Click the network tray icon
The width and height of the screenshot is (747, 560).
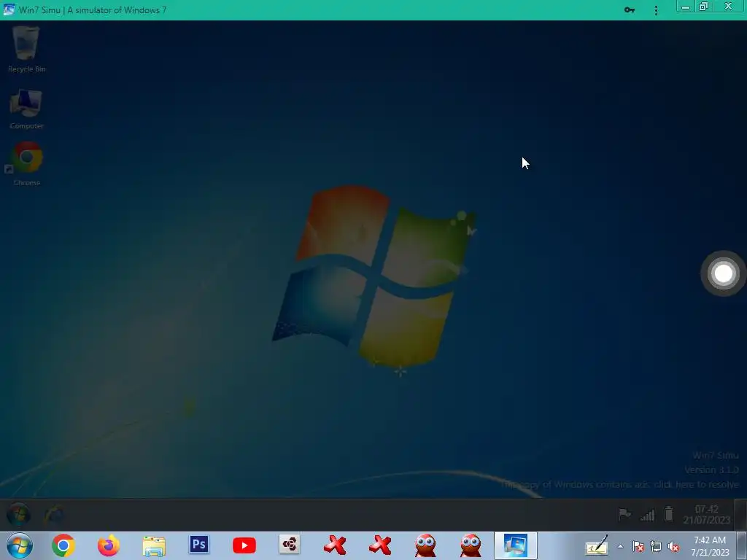click(x=656, y=547)
